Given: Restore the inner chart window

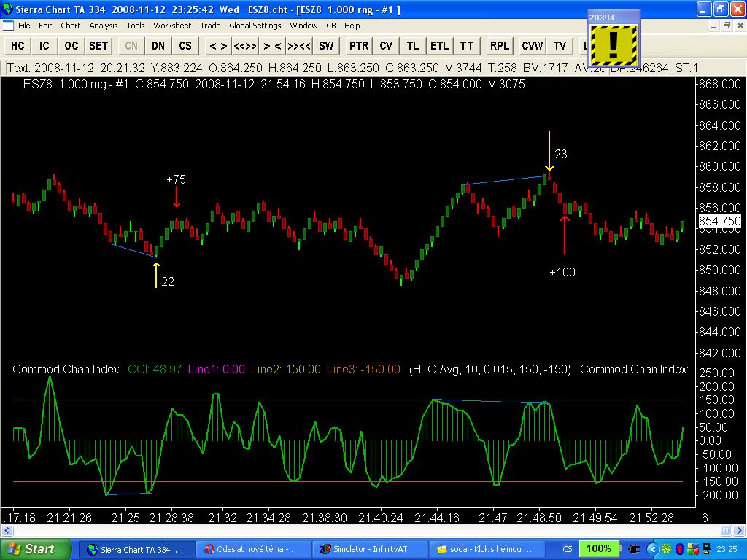Looking at the screenshot, I should pyautogui.click(x=726, y=26).
